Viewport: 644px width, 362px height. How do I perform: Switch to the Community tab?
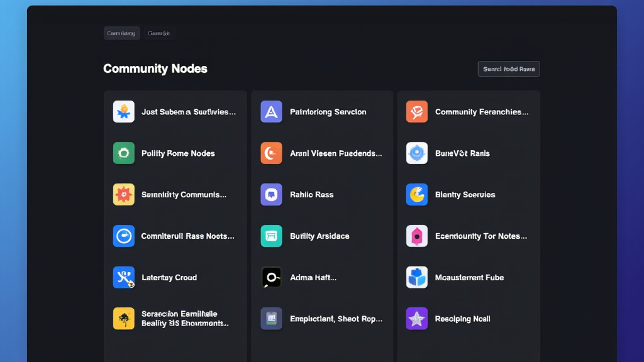click(121, 33)
